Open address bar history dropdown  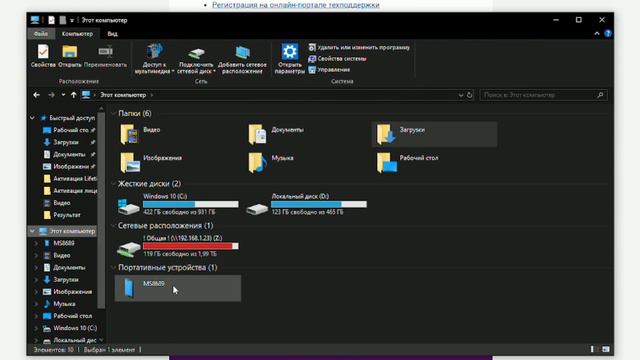coord(460,95)
